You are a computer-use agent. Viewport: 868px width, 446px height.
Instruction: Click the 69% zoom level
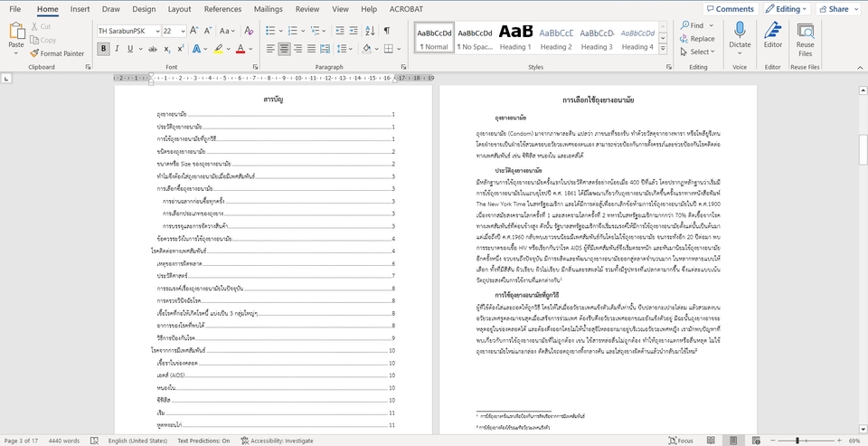pyautogui.click(x=854, y=441)
